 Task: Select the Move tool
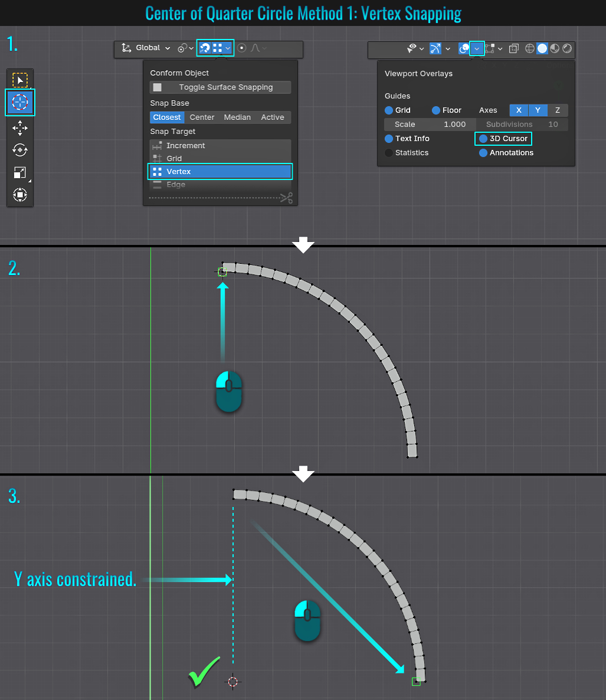(x=20, y=127)
